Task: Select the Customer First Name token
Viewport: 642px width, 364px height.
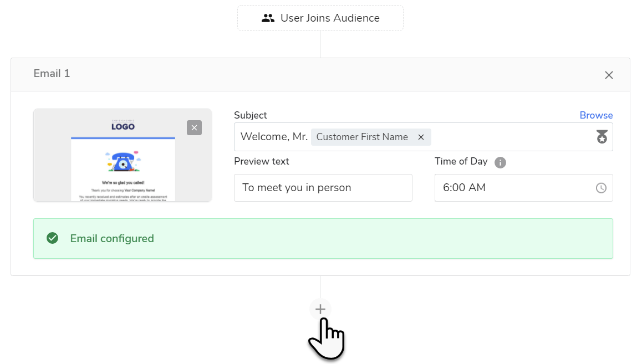Action: click(362, 137)
